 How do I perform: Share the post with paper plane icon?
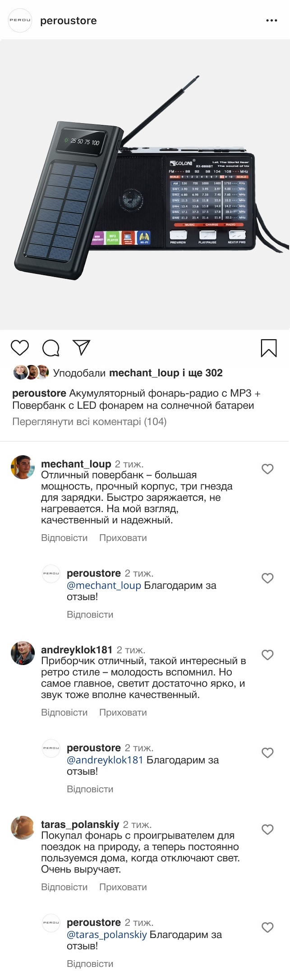click(82, 347)
